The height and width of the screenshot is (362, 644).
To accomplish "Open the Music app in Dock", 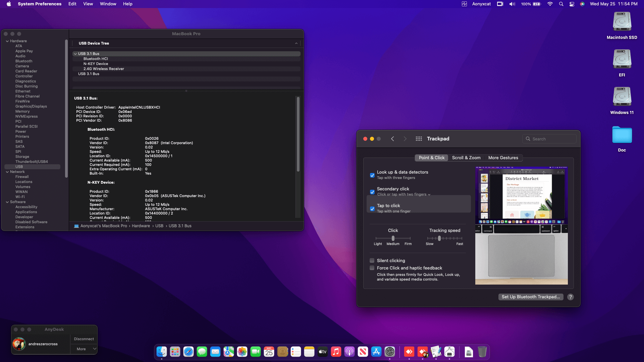I will [336, 352].
